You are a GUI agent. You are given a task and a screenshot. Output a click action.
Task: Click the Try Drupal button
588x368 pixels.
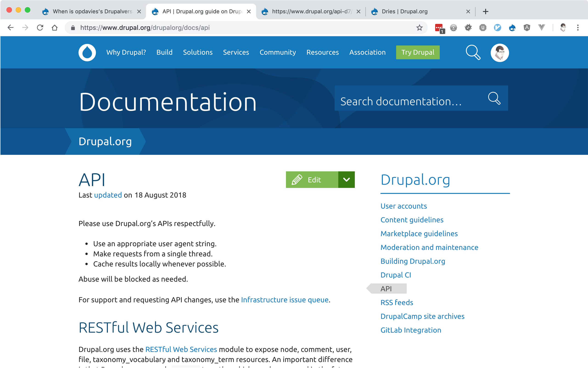(417, 52)
